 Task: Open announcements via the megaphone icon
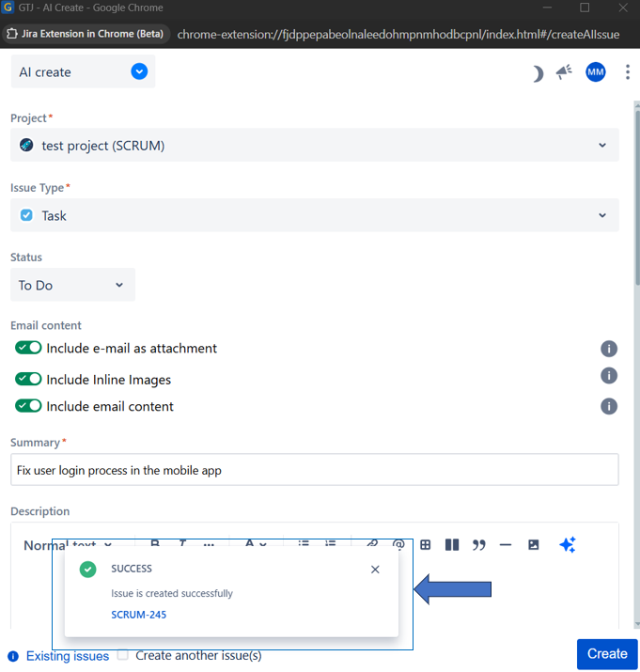coord(564,72)
